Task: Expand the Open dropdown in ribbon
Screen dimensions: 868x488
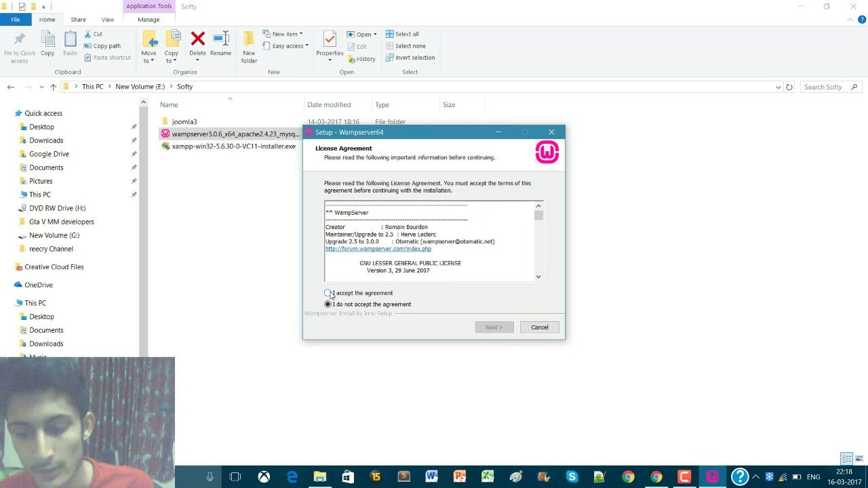Action: (362, 35)
